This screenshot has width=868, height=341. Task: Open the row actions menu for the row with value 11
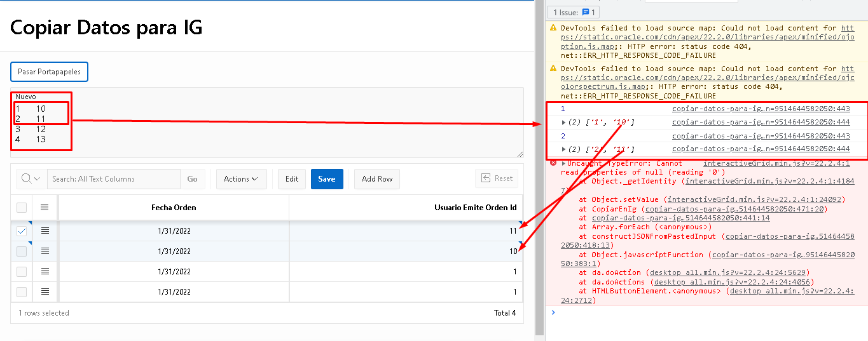coord(45,231)
